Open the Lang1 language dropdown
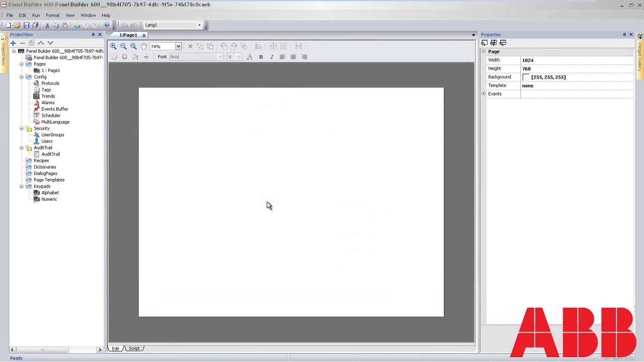Screen dimensions: 644x362 [199, 25]
